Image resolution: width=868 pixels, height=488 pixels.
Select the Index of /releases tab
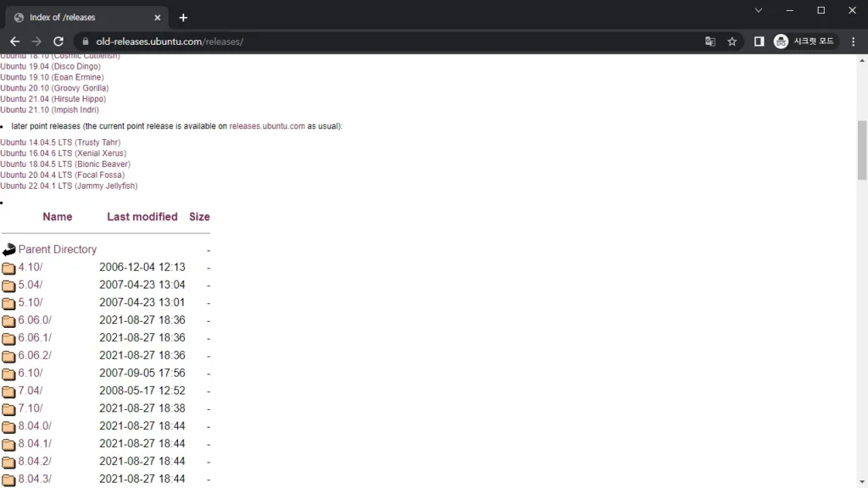coord(86,18)
